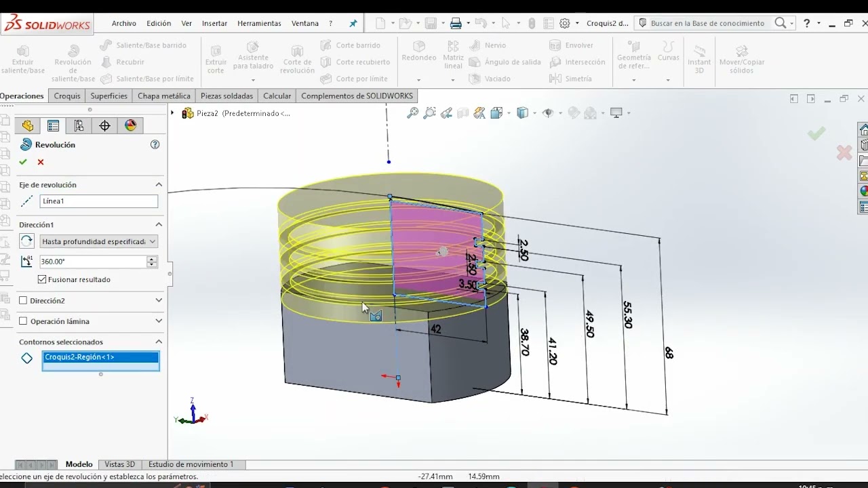868x488 pixels.
Task: Click the 38.70 dimension value
Action: 524,342
